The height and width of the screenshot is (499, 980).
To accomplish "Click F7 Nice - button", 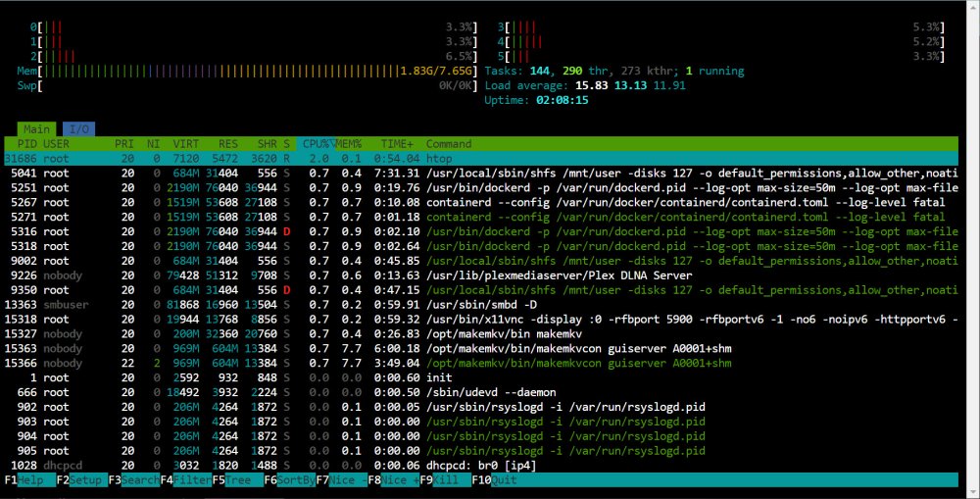I will click(x=341, y=480).
